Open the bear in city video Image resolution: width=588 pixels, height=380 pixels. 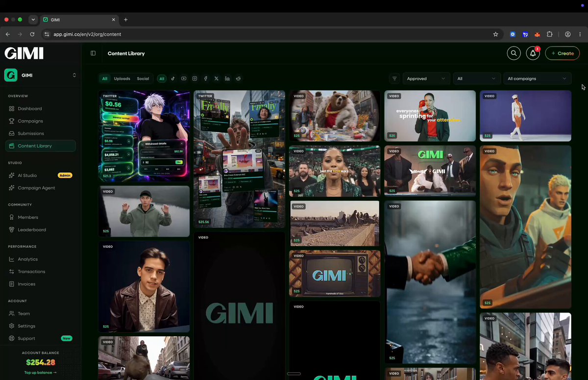coord(335,116)
